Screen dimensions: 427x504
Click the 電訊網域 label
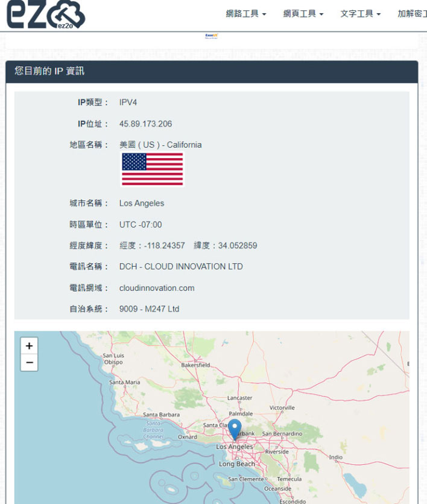[89, 288]
